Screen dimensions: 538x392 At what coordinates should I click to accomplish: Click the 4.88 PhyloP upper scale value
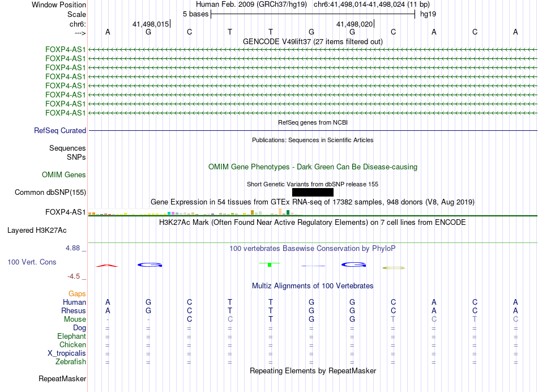[x=72, y=248]
